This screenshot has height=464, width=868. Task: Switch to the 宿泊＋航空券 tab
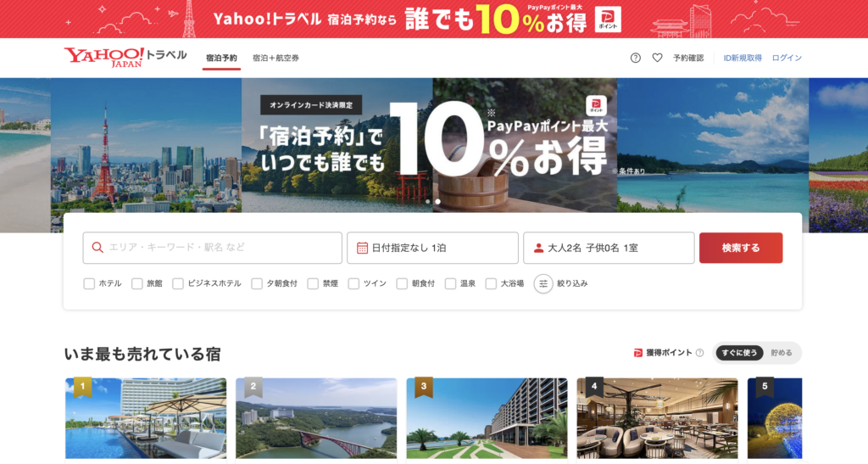click(x=275, y=58)
